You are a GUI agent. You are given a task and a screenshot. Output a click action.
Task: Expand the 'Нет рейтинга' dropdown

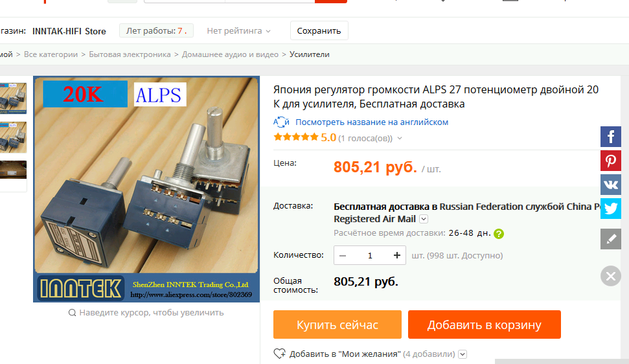tap(238, 31)
